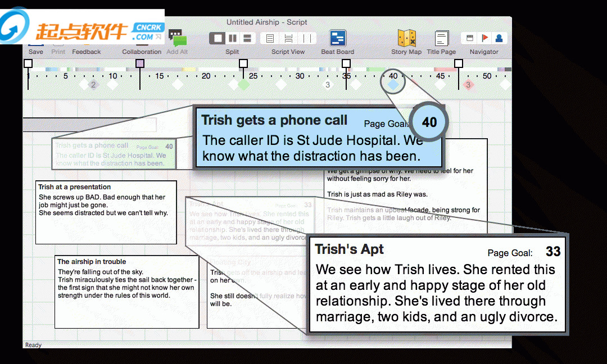
Task: Open the Title Page
Action: [441, 39]
